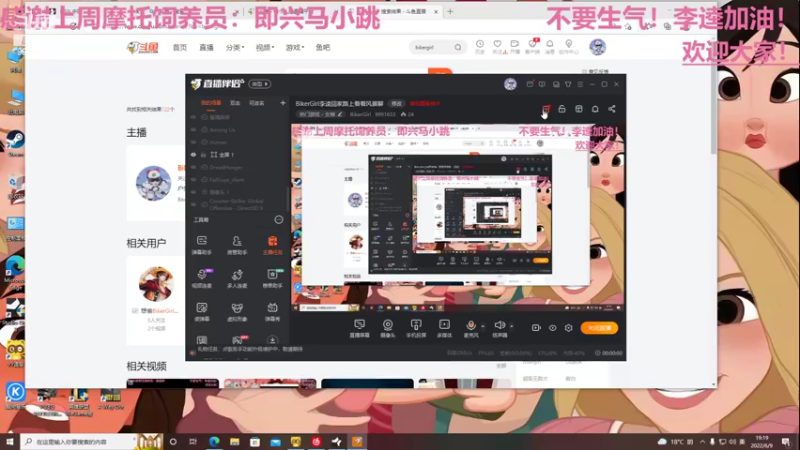Click the bell notification icon above the preview
Image resolution: width=800 pixels, height=450 pixels.
click(x=595, y=109)
